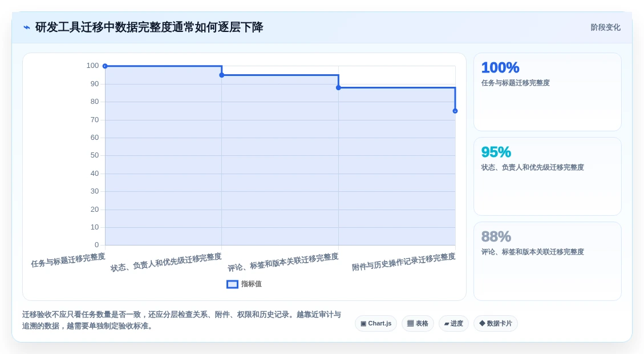Viewport: 644px width, 354px height.
Task: Click 评论、标签和版本关联迁移完整度 text in the 88% card
Action: (x=533, y=252)
